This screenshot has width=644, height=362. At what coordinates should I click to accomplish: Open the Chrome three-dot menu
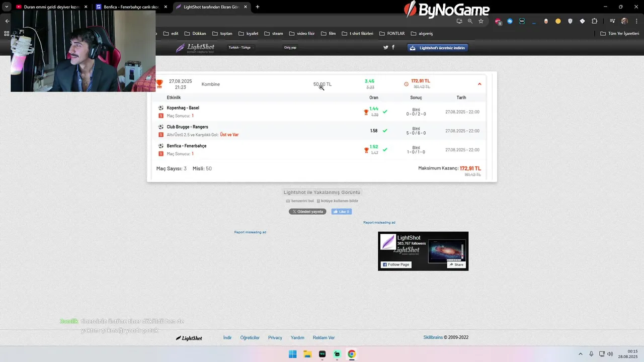(635, 21)
